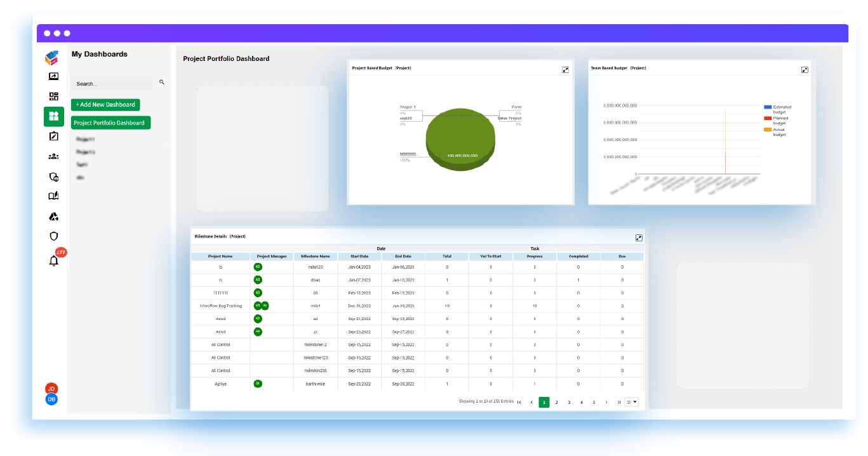This screenshot has width=868, height=456.
Task: Click manager avatar in karthi mile row
Action: [258, 384]
